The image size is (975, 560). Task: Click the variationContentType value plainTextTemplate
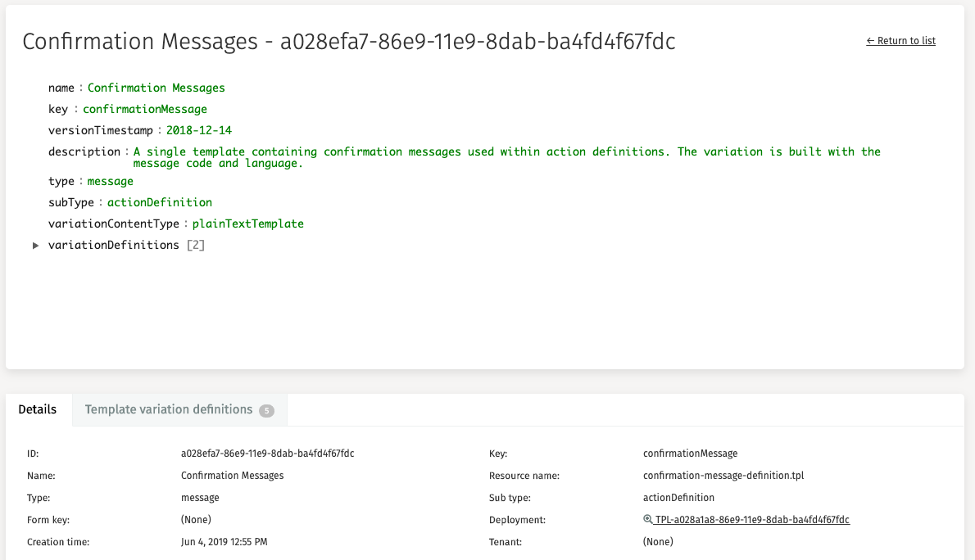pos(247,224)
